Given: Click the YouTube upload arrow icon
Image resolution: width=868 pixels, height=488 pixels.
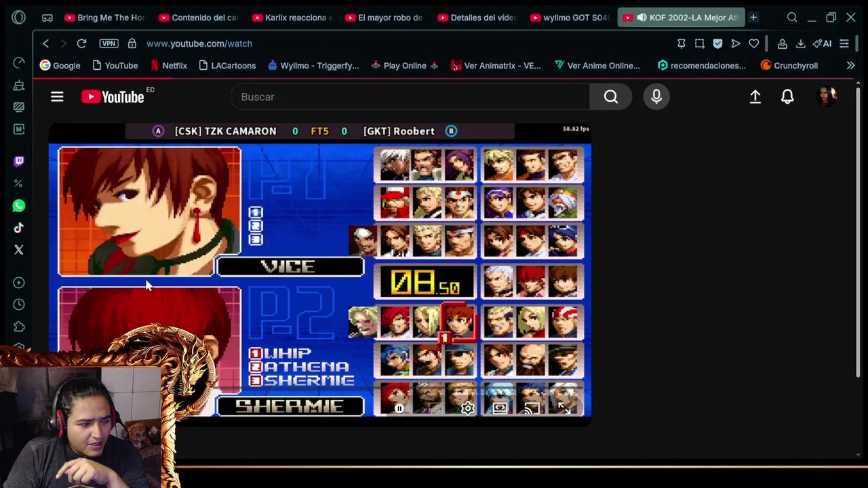Looking at the screenshot, I should (x=755, y=97).
